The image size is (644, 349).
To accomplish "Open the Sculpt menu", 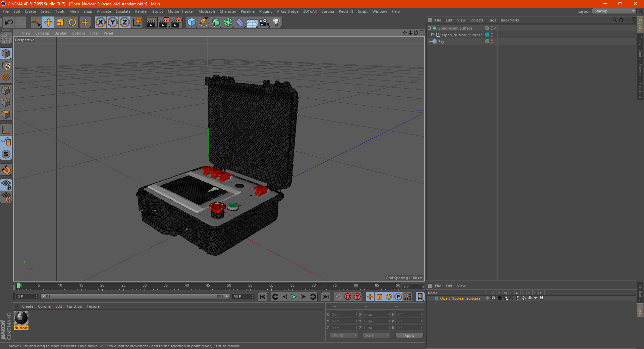I will (158, 11).
